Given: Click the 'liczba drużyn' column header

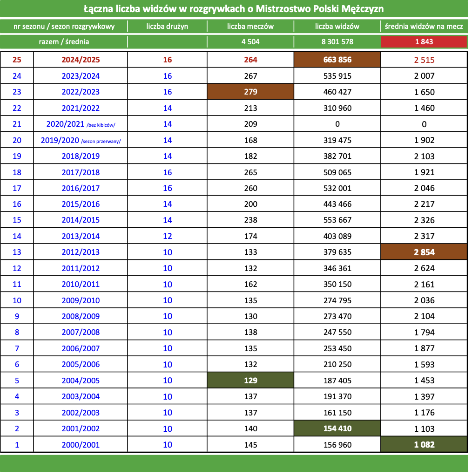Looking at the screenshot, I should tap(167, 26).
